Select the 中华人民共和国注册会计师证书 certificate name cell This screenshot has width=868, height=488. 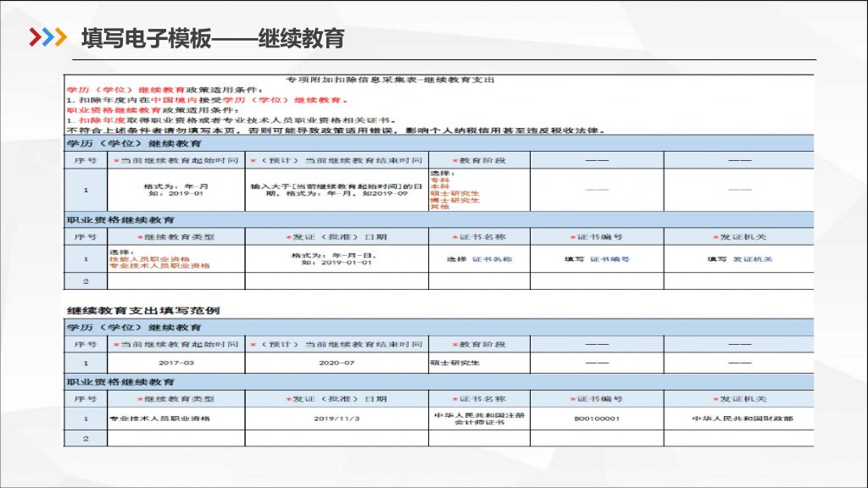click(480, 419)
